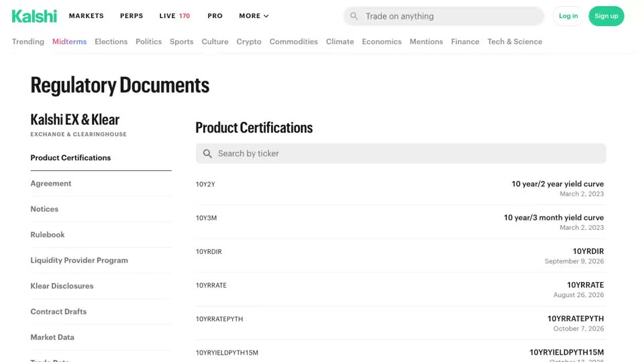
Task: Select the Tech & Science category tab
Action: [x=515, y=42]
